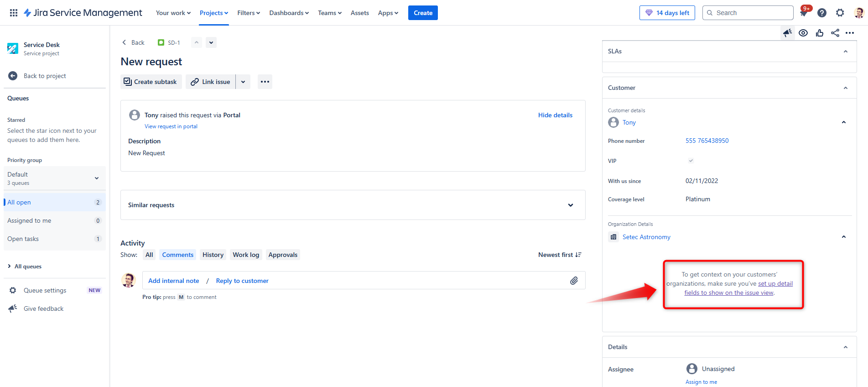Open the Teams menu
The width and height of the screenshot is (868, 387).
coord(330,13)
